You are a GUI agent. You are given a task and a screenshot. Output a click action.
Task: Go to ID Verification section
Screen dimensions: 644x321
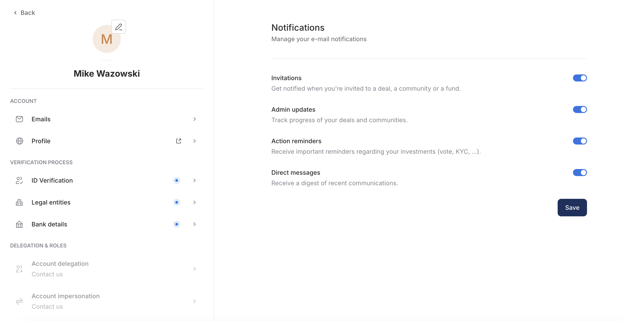[107, 180]
